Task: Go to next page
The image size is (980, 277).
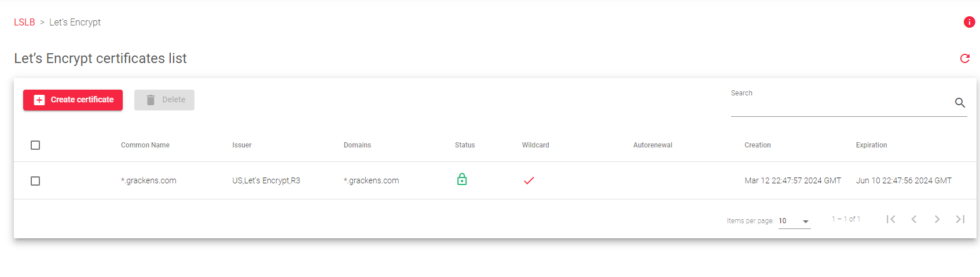Action: pos(937,219)
